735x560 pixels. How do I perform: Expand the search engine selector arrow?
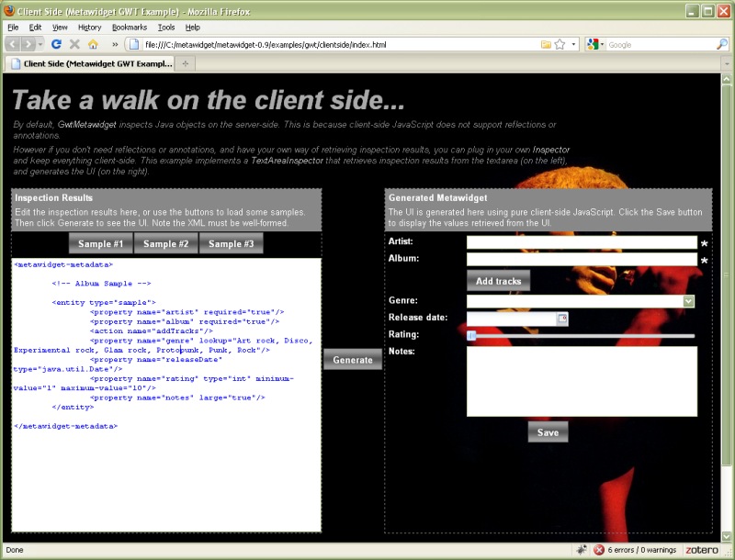click(x=603, y=43)
